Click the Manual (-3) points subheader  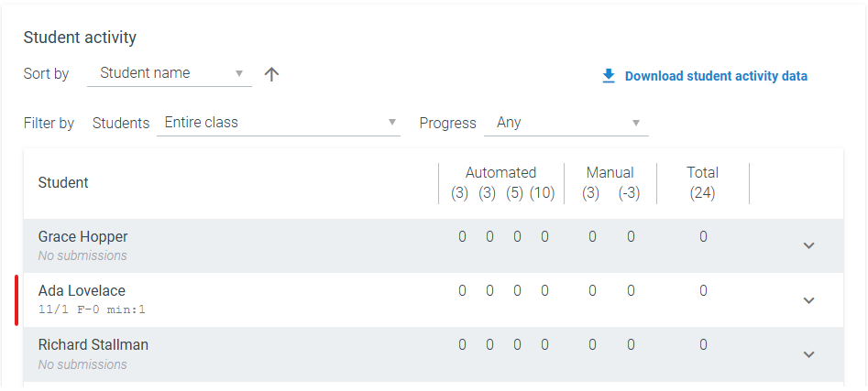coord(630,193)
